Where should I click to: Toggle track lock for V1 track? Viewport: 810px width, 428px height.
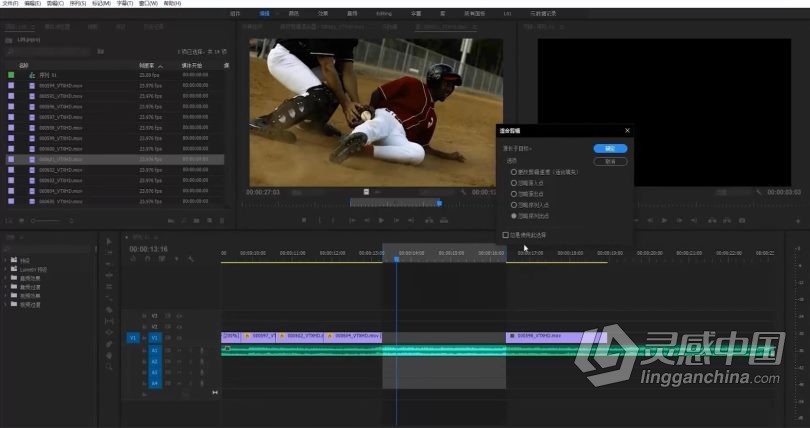coord(144,338)
